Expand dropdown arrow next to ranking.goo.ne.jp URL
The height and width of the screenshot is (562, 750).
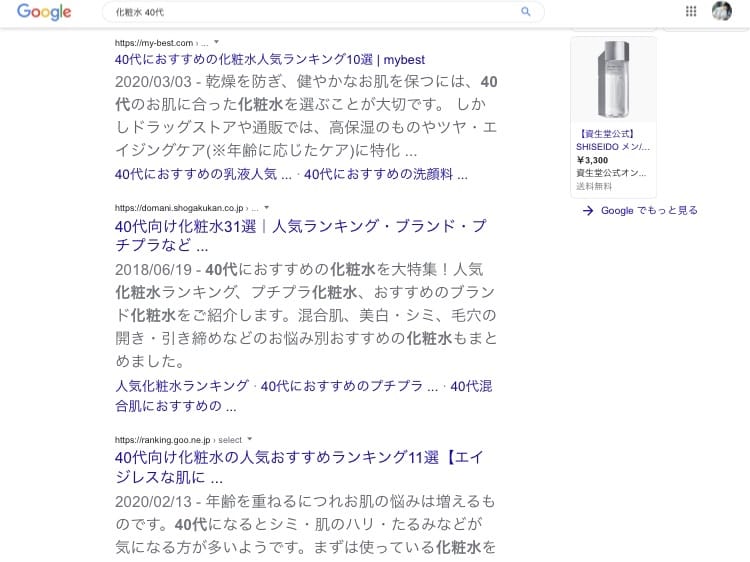[250, 439]
